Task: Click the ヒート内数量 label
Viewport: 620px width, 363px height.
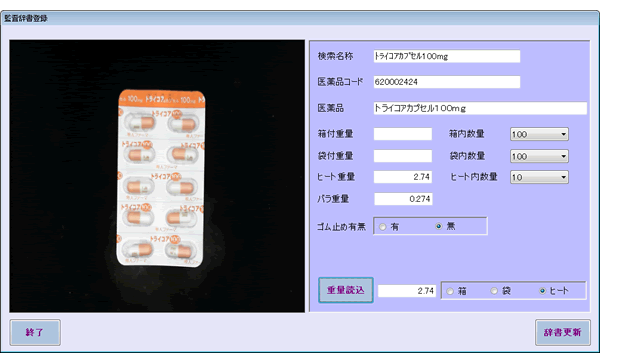Action: tap(474, 177)
